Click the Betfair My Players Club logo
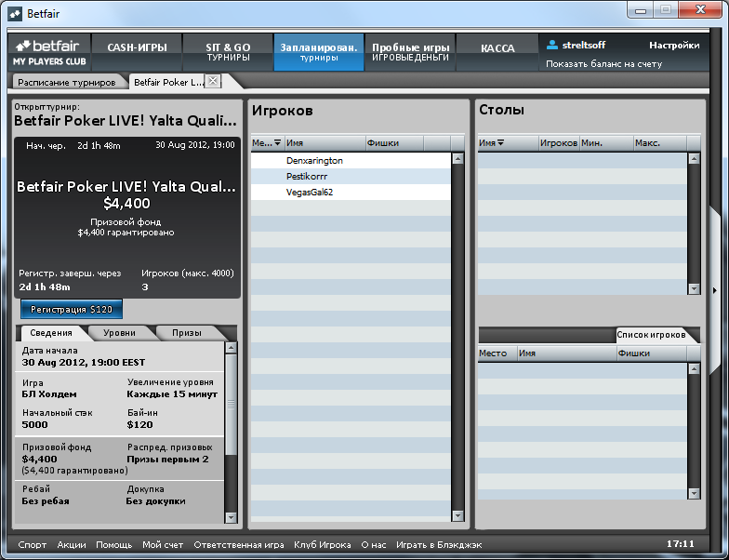This screenshot has width=729, height=560. tap(49, 52)
